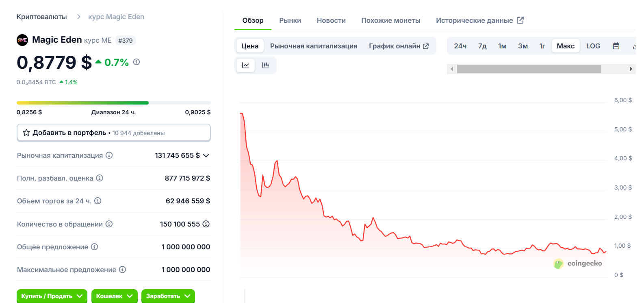The image size is (644, 303).
Task: Click the Максимальное предложение 1 000 000 000 value
Action: 186,270
